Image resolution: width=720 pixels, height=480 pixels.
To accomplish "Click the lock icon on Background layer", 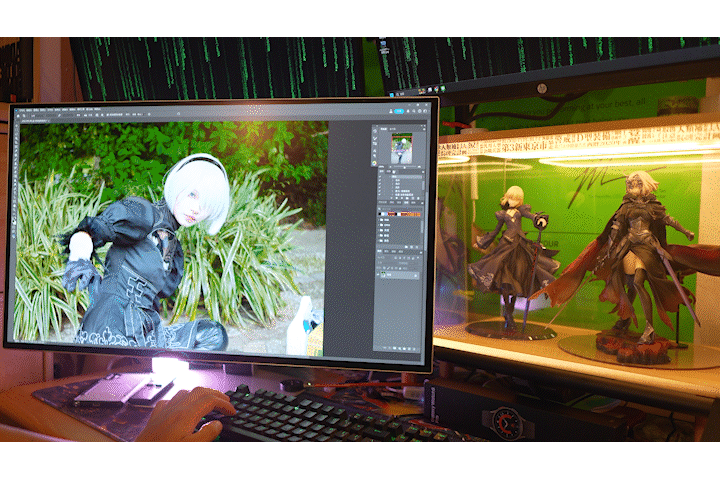I will point(416,275).
